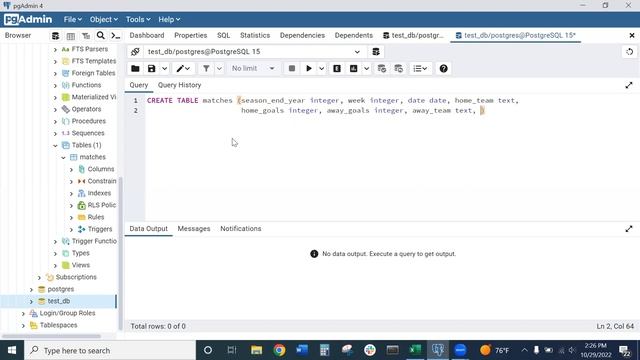Click the Explain query icon
640x360 pixels.
(x=337, y=69)
